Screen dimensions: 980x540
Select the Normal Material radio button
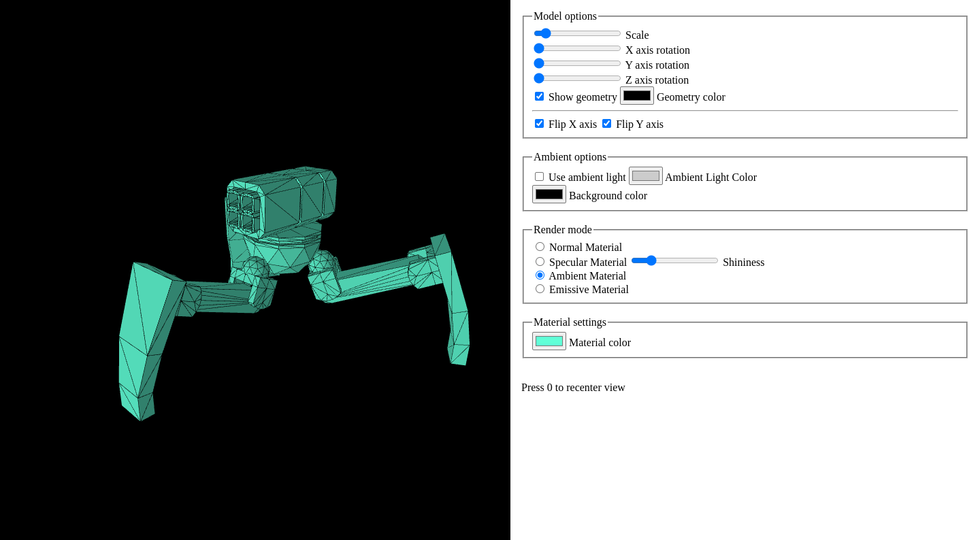(540, 247)
